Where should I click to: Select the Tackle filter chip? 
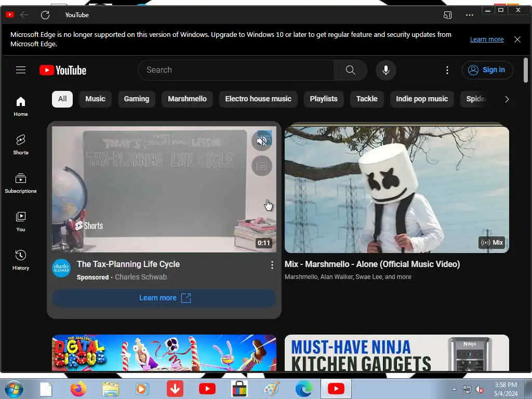coord(367,99)
